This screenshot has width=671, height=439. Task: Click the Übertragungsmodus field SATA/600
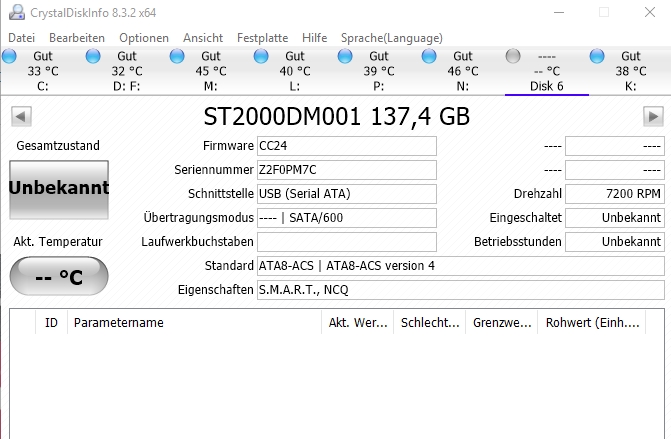coord(347,218)
